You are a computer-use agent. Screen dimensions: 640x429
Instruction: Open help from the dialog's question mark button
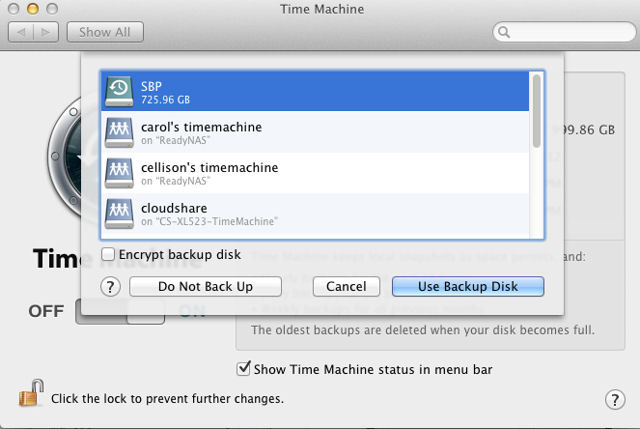pos(110,287)
